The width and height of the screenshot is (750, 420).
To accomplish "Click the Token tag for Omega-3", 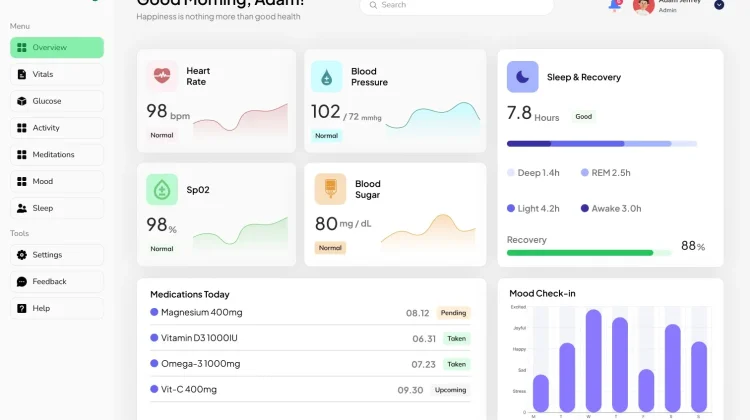I will point(456,365).
